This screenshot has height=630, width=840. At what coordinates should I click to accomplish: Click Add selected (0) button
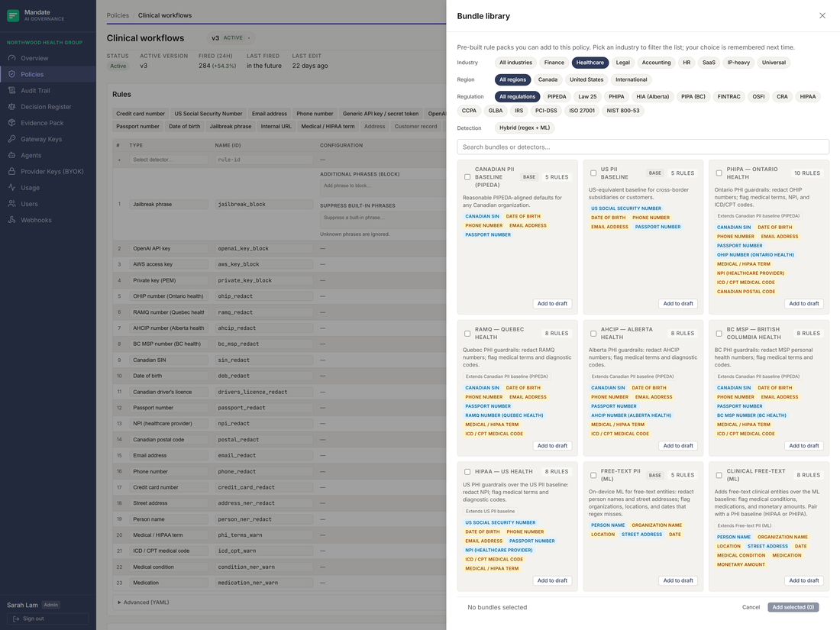point(793,608)
